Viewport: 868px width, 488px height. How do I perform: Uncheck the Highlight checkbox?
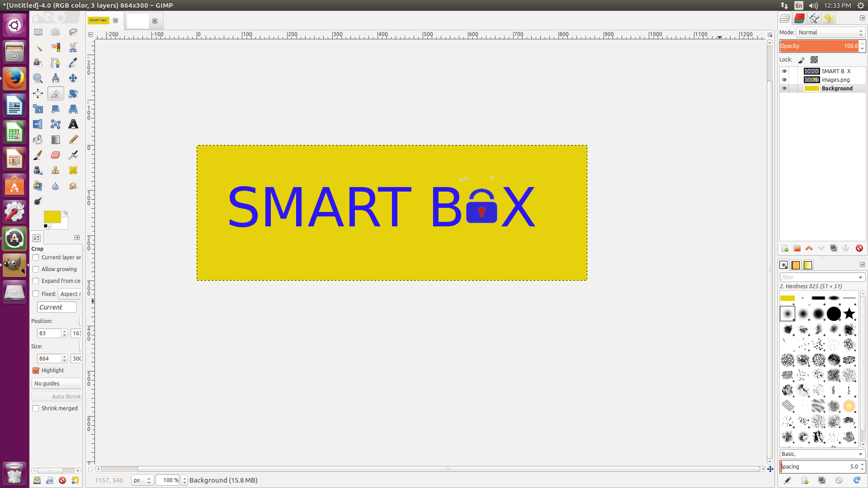coord(36,371)
